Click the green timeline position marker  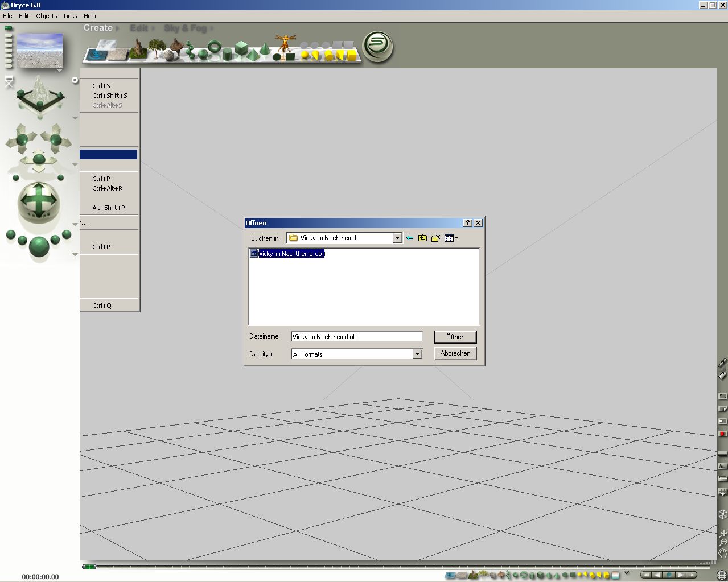[x=89, y=567]
